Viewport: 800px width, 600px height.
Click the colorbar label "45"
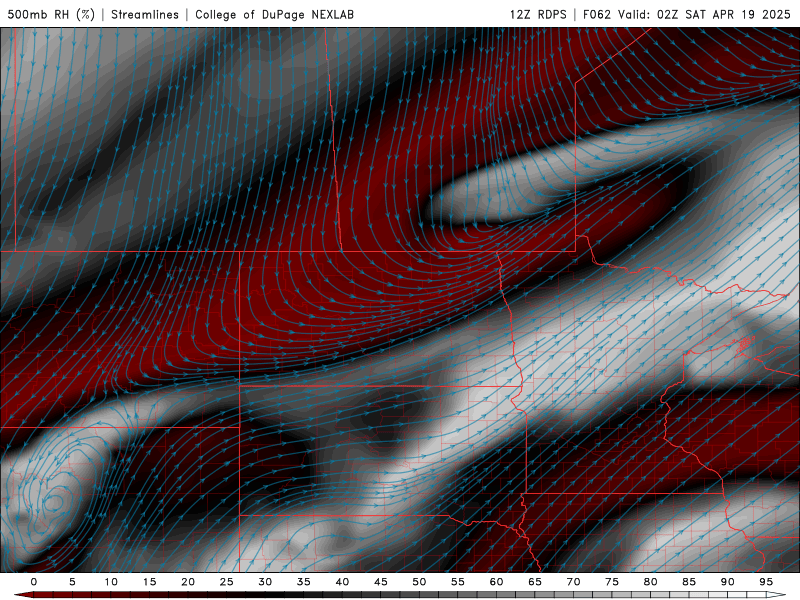pos(381,582)
